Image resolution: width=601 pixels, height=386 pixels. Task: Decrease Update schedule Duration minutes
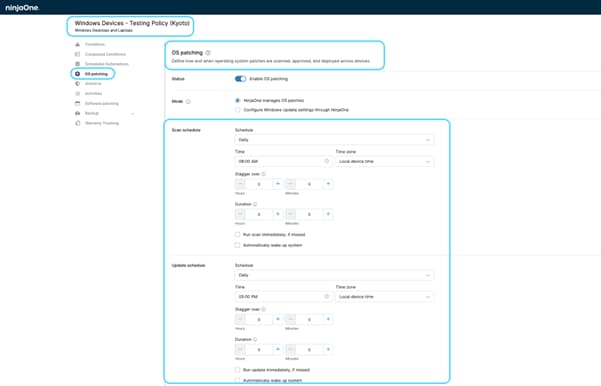[291, 350]
